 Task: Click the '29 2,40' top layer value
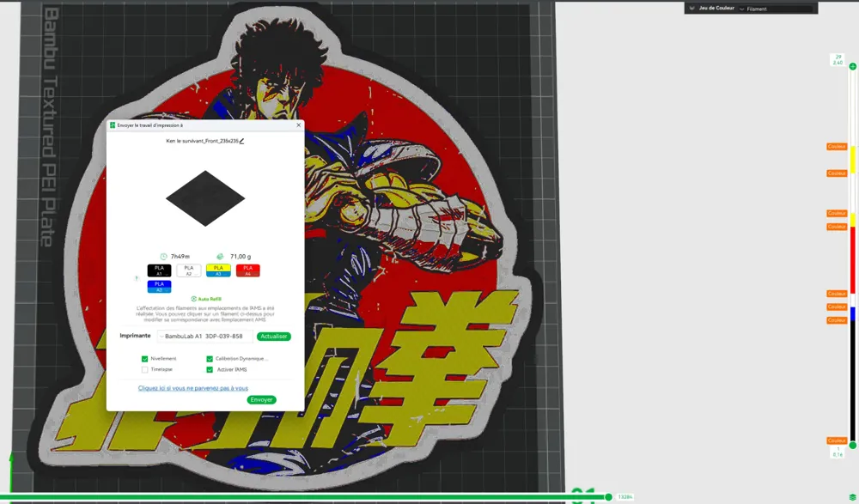[838, 60]
